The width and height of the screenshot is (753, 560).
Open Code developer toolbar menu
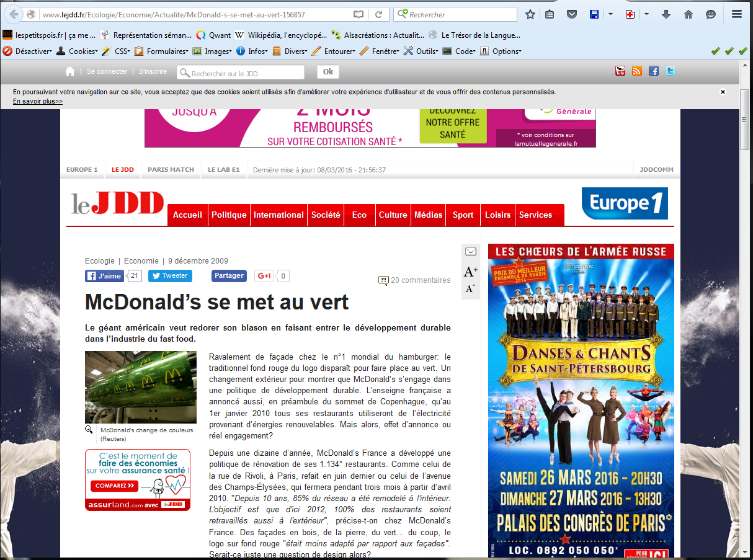459,51
